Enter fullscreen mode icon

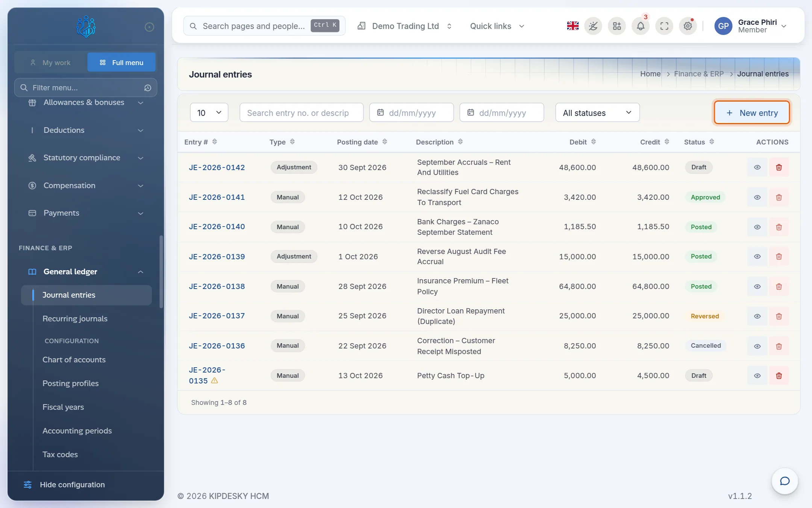[x=664, y=26]
